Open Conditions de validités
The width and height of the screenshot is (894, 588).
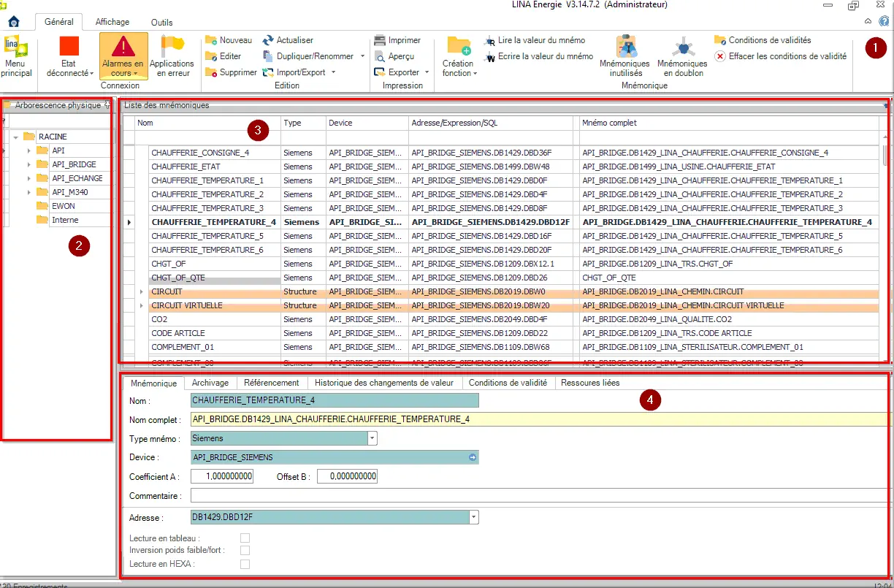click(763, 40)
